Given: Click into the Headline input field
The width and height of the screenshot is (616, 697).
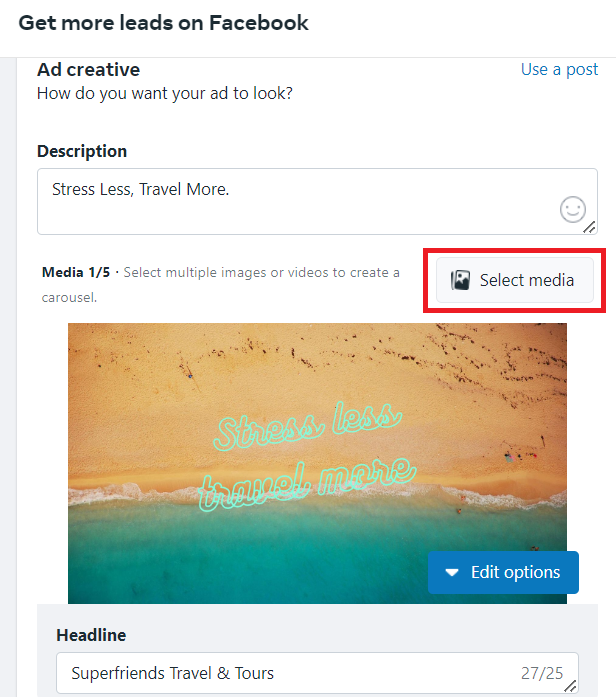Looking at the screenshot, I should (317, 673).
